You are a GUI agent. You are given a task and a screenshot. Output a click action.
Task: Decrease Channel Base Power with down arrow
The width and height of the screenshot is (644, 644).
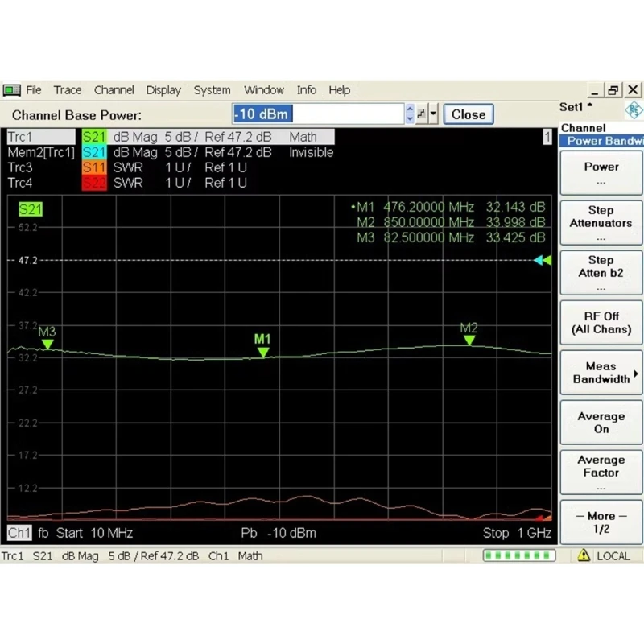click(410, 118)
